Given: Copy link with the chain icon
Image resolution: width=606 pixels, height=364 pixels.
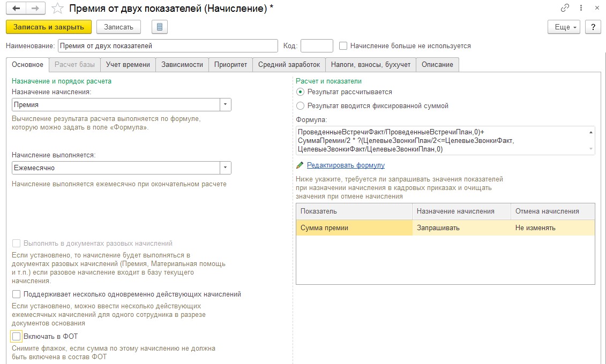Looking at the screenshot, I should coord(565,8).
